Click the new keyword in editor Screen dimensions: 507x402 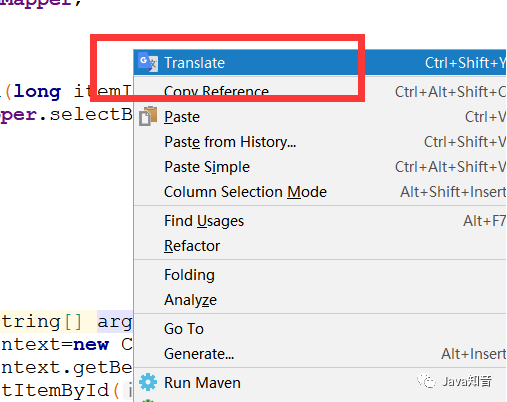91,344
